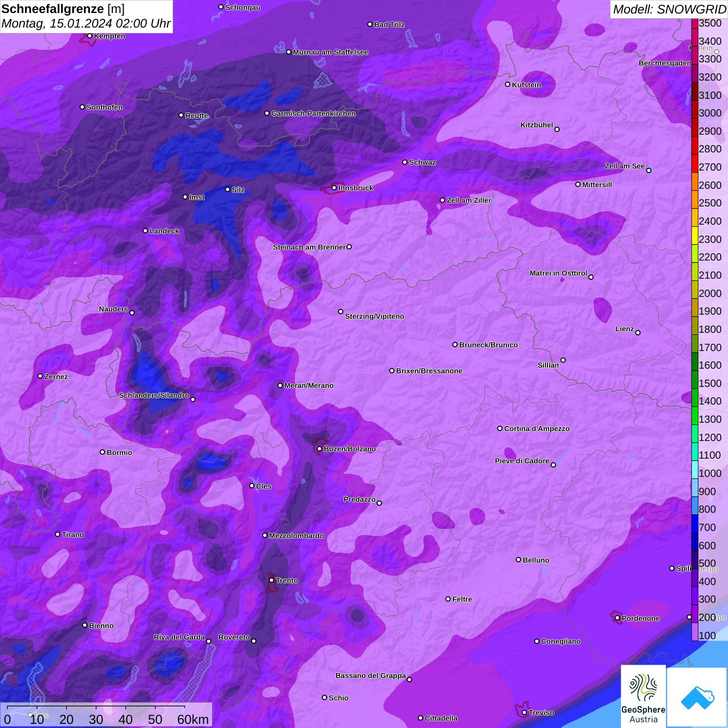Click the 'Riva del Garda' label

[179, 637]
